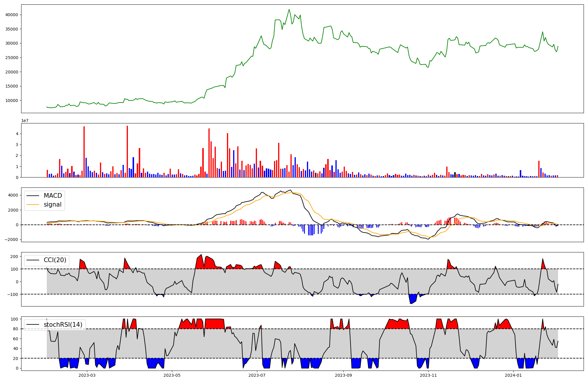Screen dimensions: 588x382
Task: Click the 80 stochRSI axis tick label
Action: pyautogui.click(x=16, y=329)
